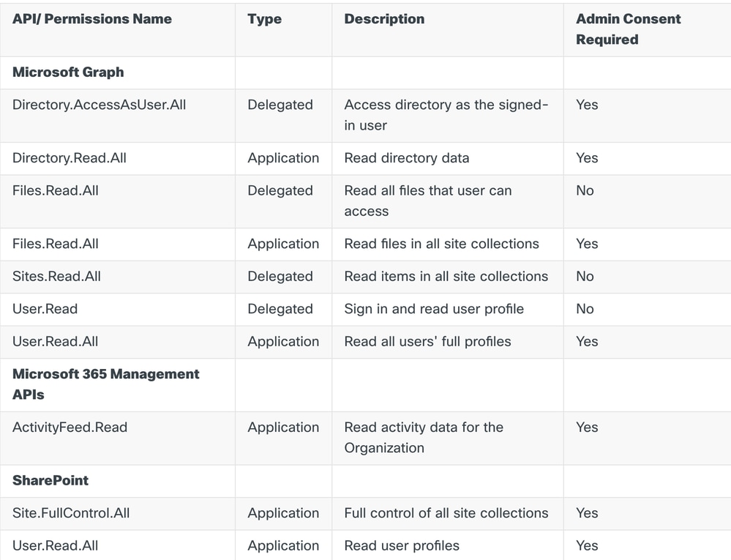Click "Yes" in the Directory.AccessAsUser.All row
731x560 pixels.
click(x=587, y=105)
